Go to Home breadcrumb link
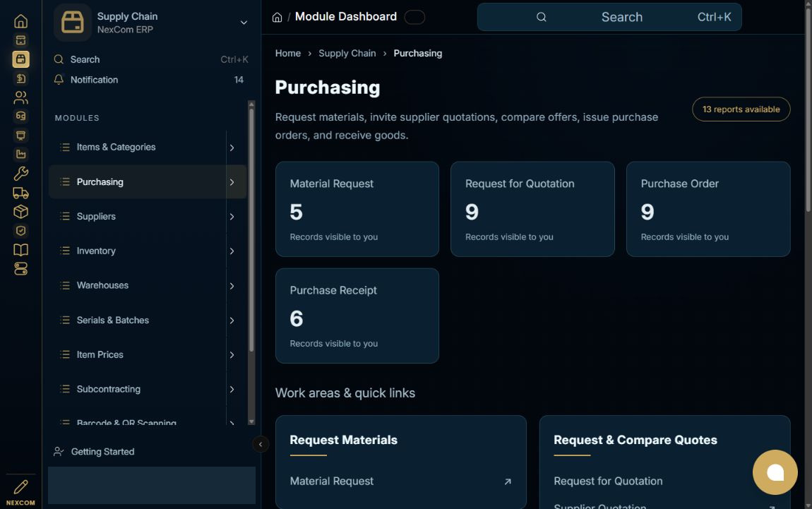Viewport: 812px width, 509px height. 288,54
